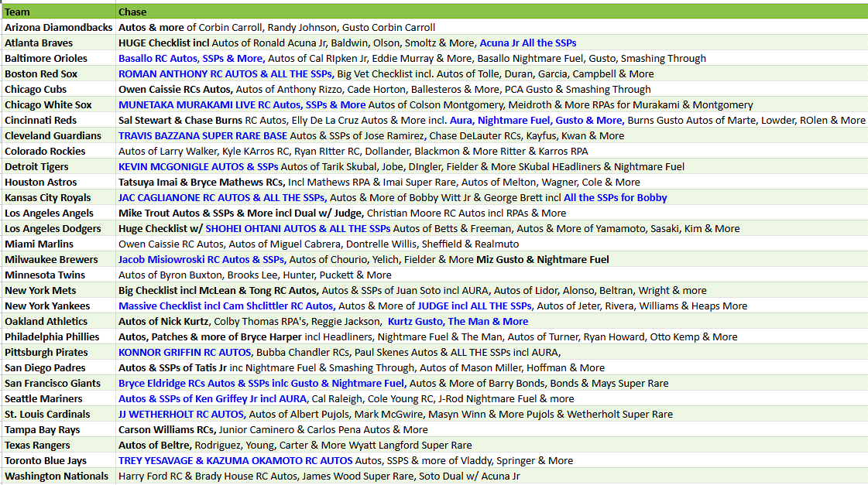Click KONNOR GRIFFIN RC AUTOS link
This screenshot has width=868, height=485.
click(x=185, y=352)
